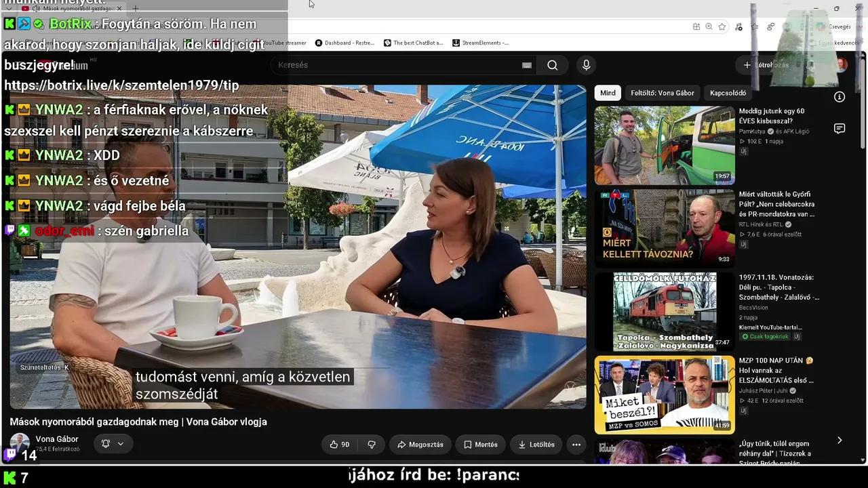Open the PamKutya channel name
Image resolution: width=868 pixels, height=488 pixels.
tap(752, 131)
